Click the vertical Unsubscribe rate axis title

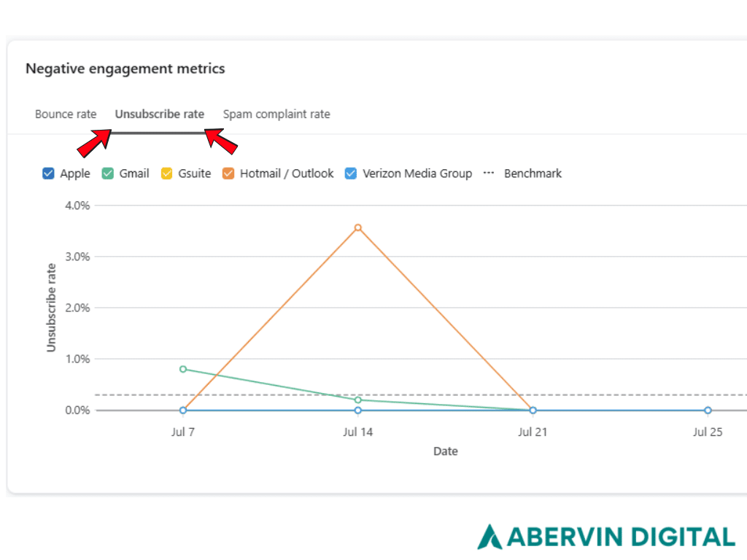pos(51,308)
